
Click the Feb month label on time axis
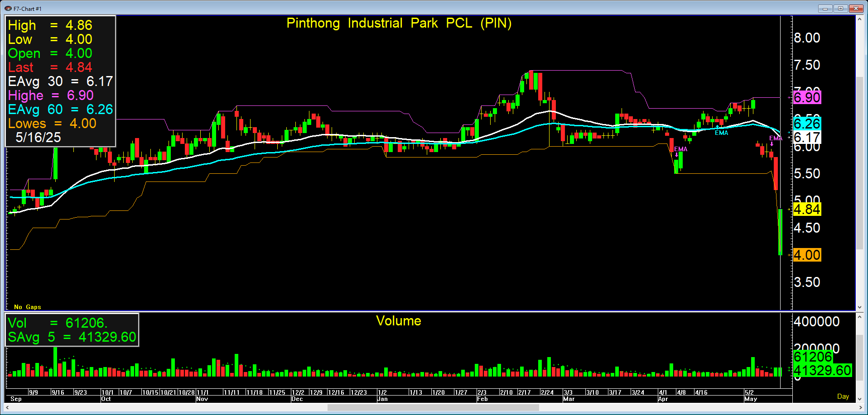tap(482, 399)
